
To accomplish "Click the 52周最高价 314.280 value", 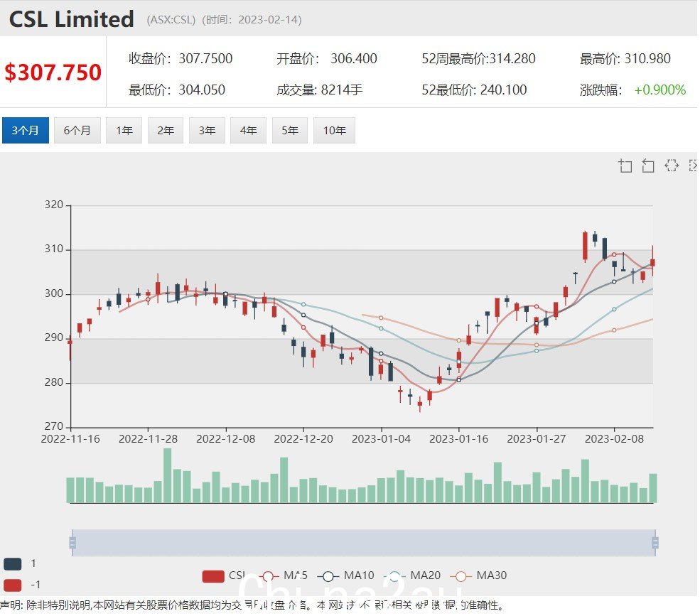I will click(x=512, y=58).
